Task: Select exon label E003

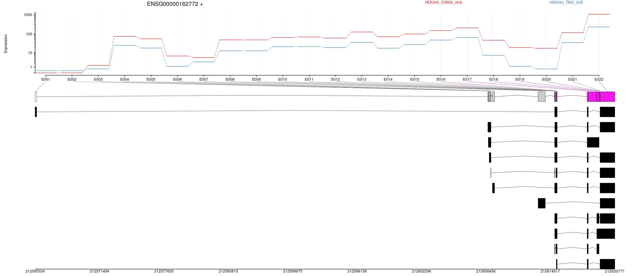Action: pos(98,79)
